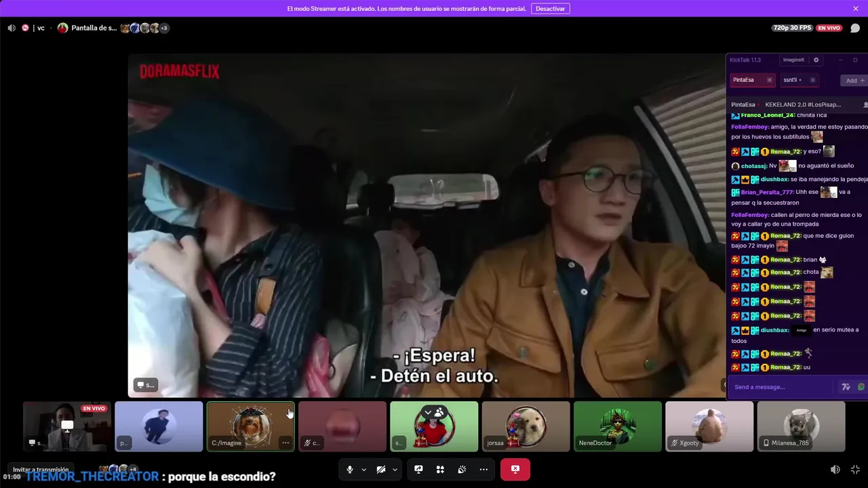Click the members icon above participant tiles
Image resolution: width=868 pixels, height=488 pixels.
pyautogui.click(x=439, y=412)
